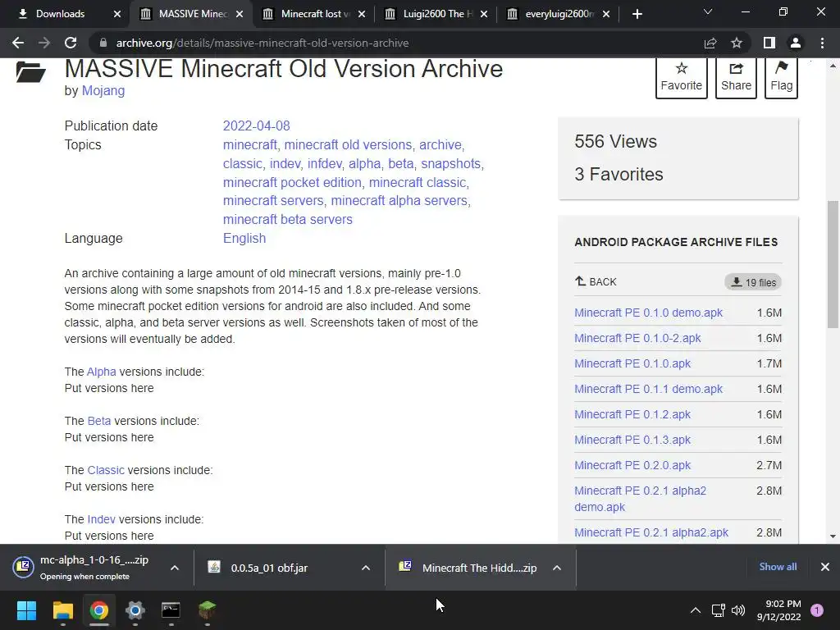Screen dimensions: 840x630
Task: Click the Chrome taskbar icon
Action: [99, 610]
